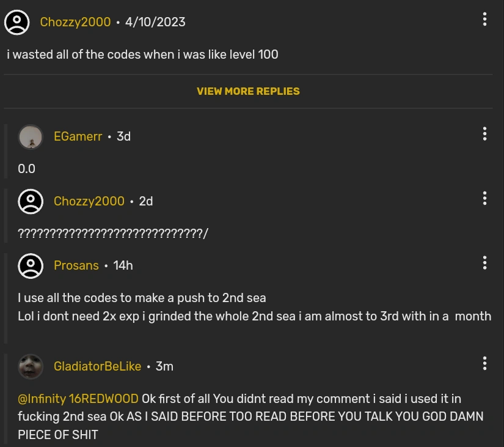
Task: Click three-dot options on GladiatorBeLike's comment
Action: pyautogui.click(x=485, y=364)
